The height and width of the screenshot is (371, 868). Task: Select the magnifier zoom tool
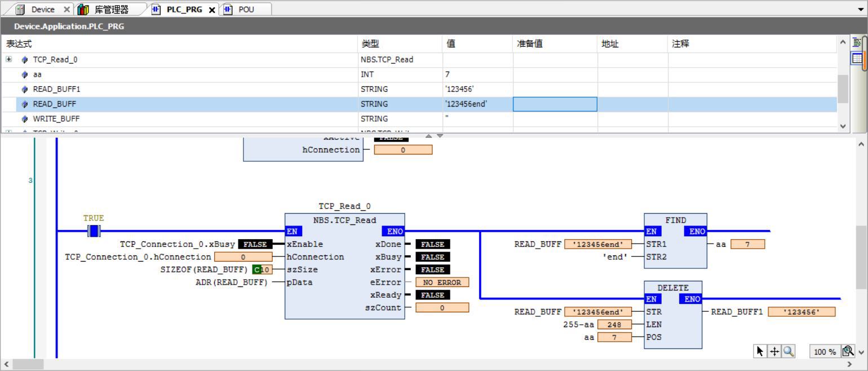coord(789,351)
